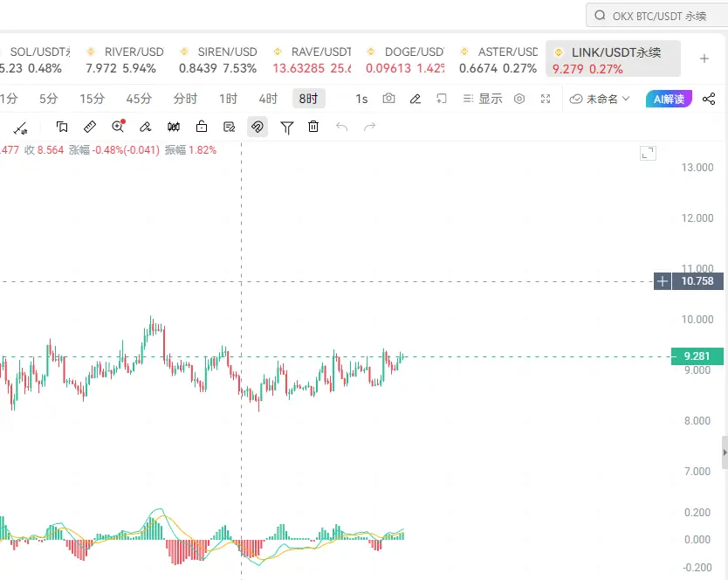Undo the last drawing action
728x580 pixels.
[341, 127]
